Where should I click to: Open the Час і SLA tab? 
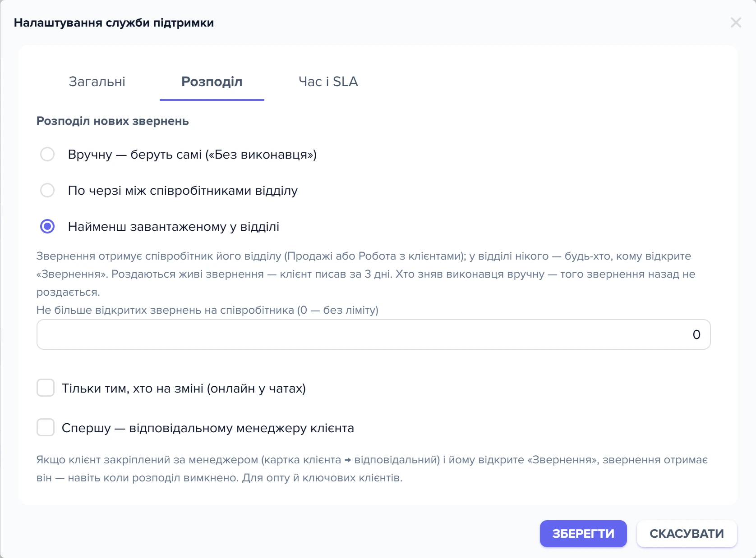click(x=328, y=82)
